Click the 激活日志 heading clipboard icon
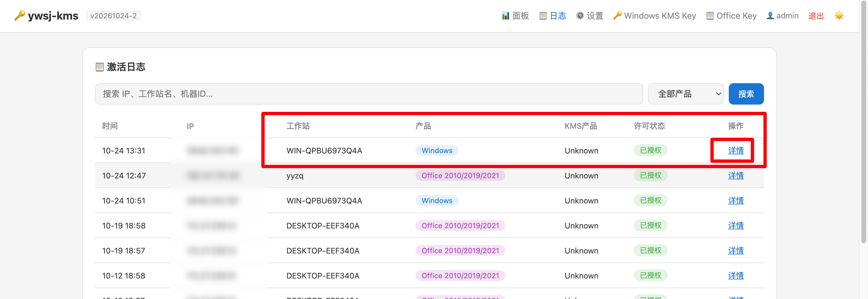Image resolution: width=868 pixels, height=299 pixels. point(99,67)
